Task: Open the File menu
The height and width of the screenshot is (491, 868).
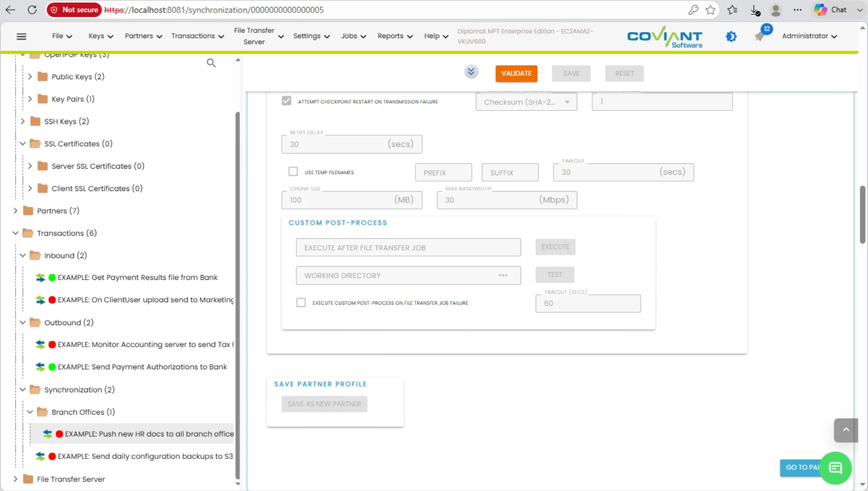Action: pos(62,36)
